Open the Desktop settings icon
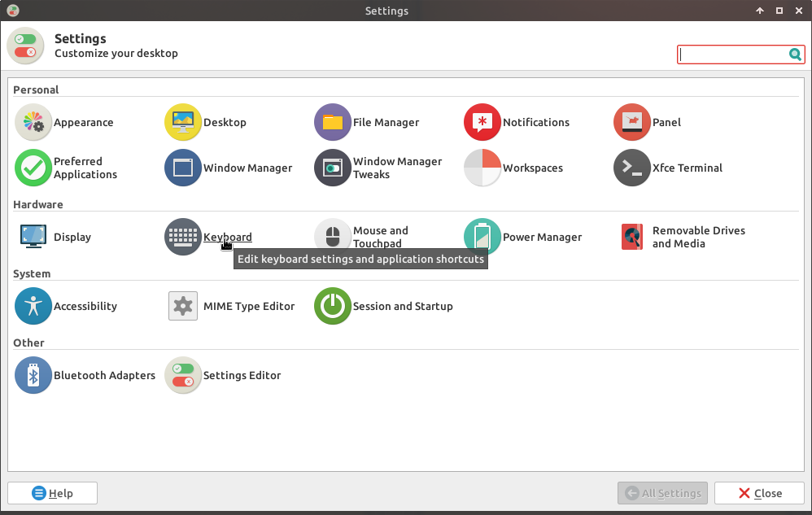The height and width of the screenshot is (515, 812). pyautogui.click(x=183, y=122)
